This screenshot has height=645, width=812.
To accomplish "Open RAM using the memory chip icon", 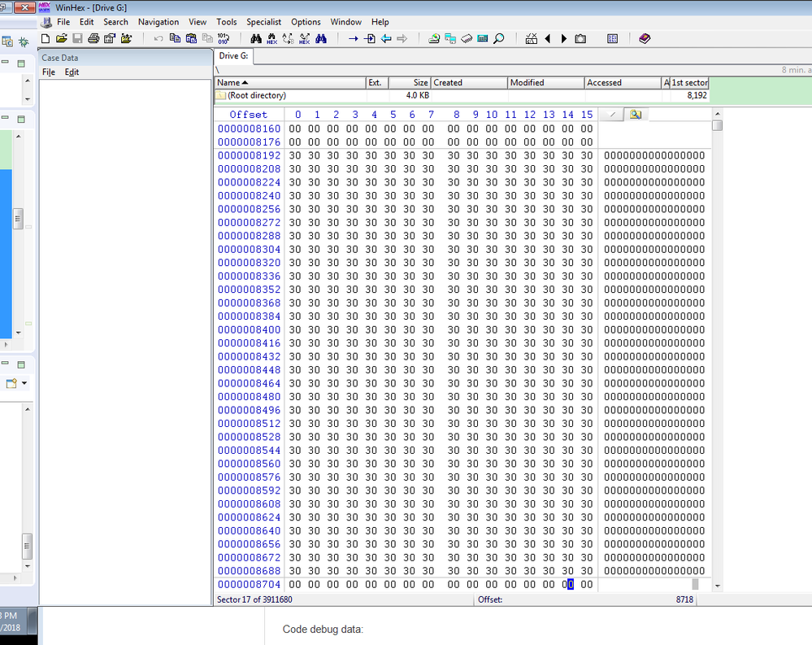I will 467,38.
